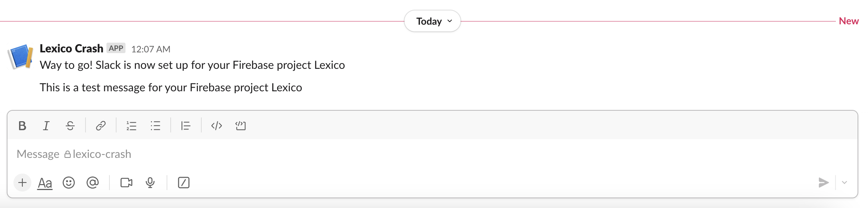Toggle italic text formatting
This screenshot has width=868, height=208.
pyautogui.click(x=46, y=126)
